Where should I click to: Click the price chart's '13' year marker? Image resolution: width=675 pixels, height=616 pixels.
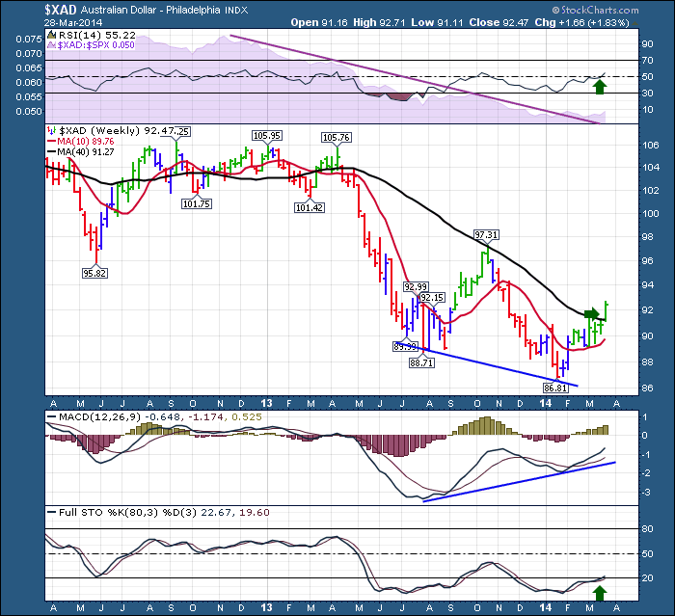click(266, 403)
